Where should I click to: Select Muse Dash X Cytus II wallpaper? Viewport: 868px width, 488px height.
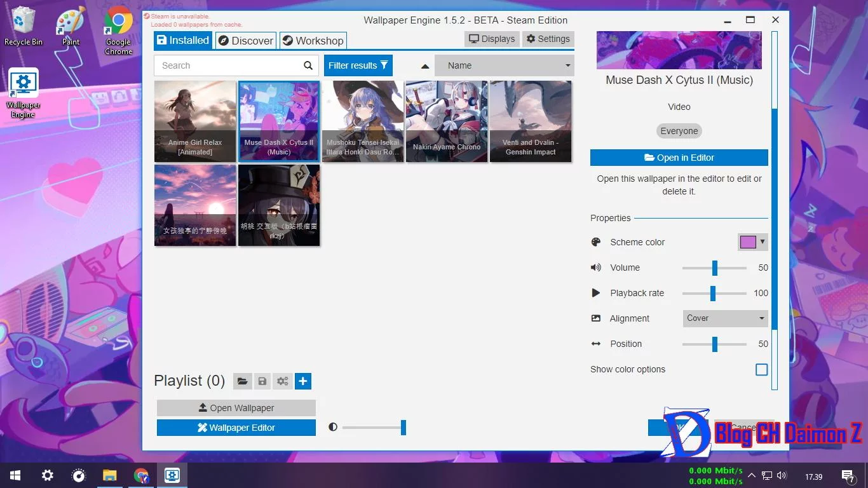point(279,121)
